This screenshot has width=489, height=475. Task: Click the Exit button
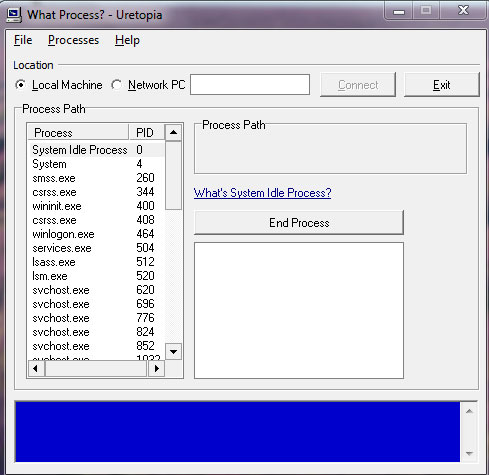(442, 85)
